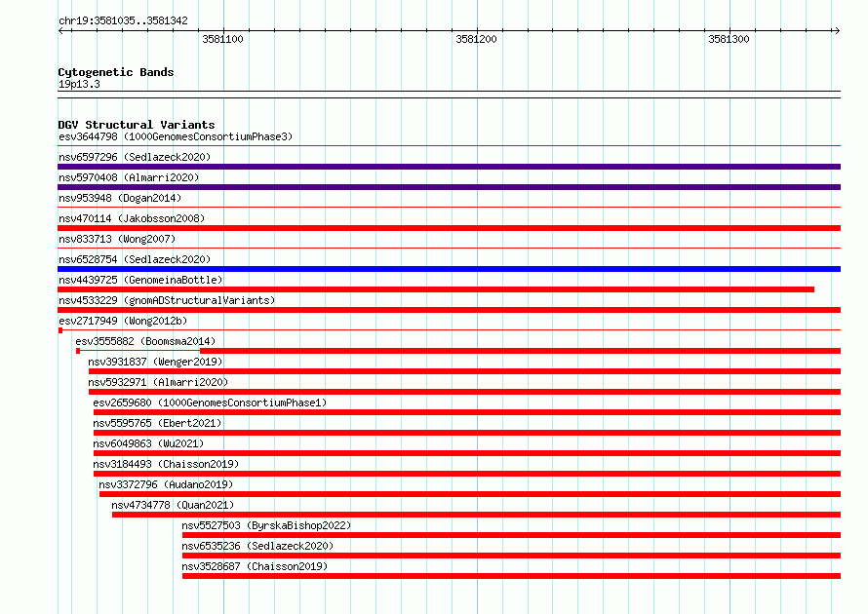Click the blue bar under nsv6528754
Image resolution: width=868 pixels, height=614 pixels.
[x=449, y=269]
